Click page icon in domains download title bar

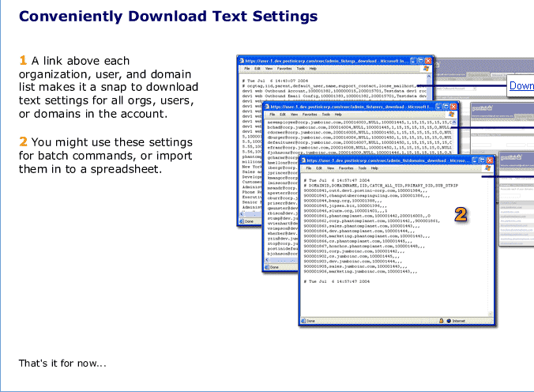click(303, 160)
